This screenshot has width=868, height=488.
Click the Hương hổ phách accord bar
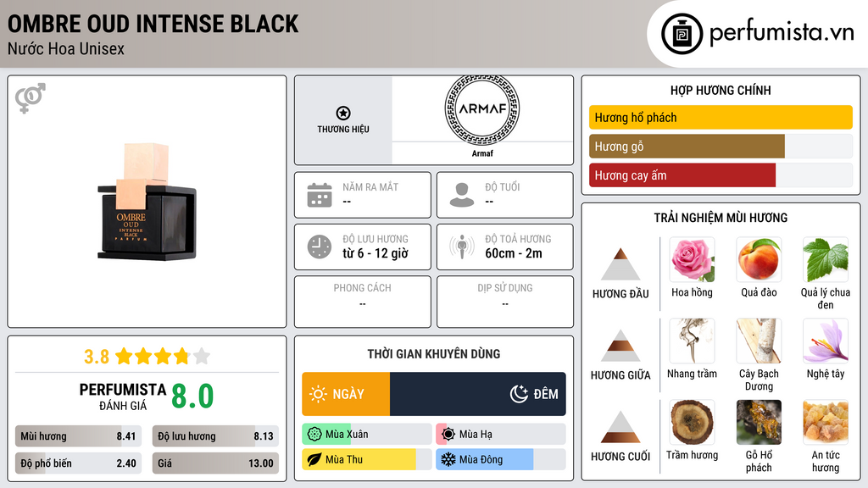tap(721, 118)
